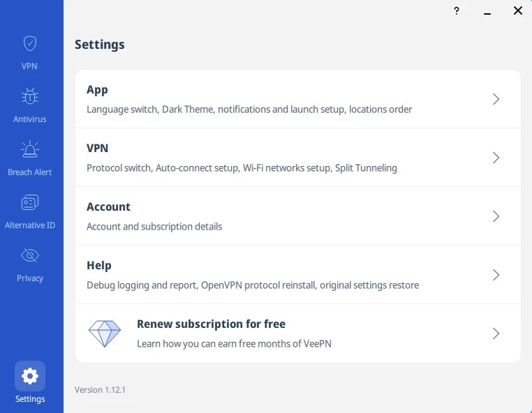Viewport: 532px width, 413px height.
Task: Click the Renew subscription for free link
Action: 211,324
